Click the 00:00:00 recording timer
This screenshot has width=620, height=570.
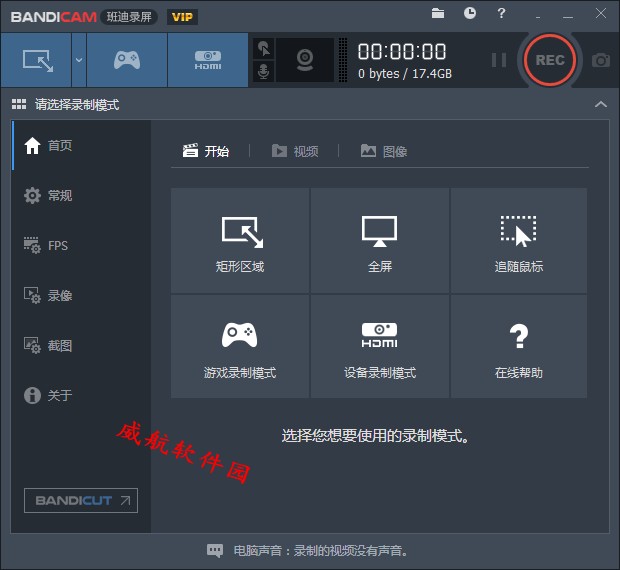click(x=402, y=51)
